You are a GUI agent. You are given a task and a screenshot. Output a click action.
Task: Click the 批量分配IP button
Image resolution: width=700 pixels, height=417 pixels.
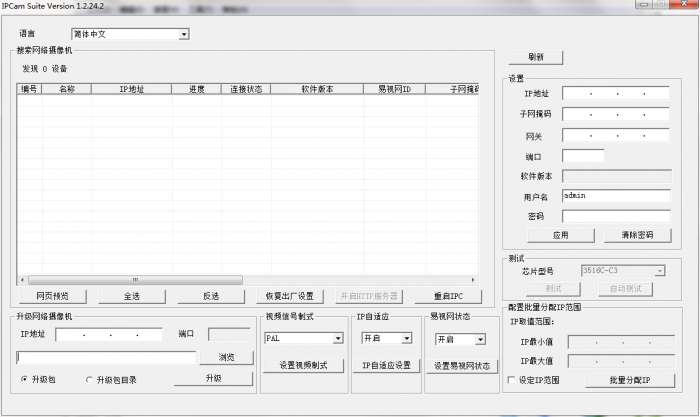tap(630, 380)
